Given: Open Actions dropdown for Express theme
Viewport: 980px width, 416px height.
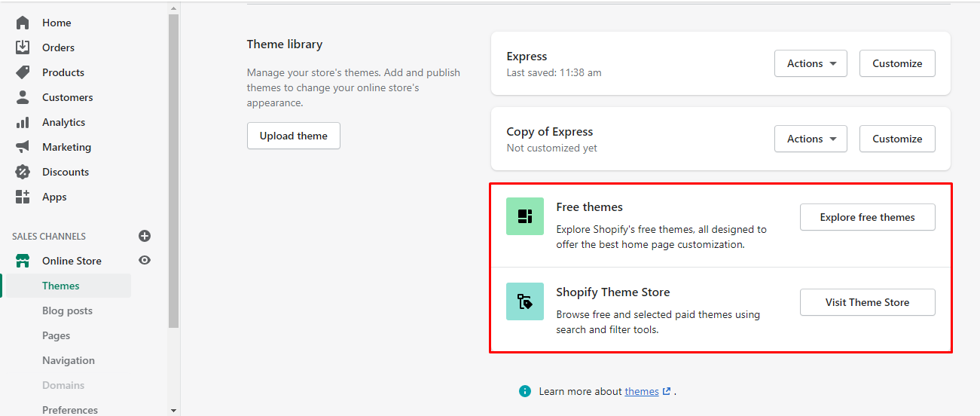Looking at the screenshot, I should [811, 63].
